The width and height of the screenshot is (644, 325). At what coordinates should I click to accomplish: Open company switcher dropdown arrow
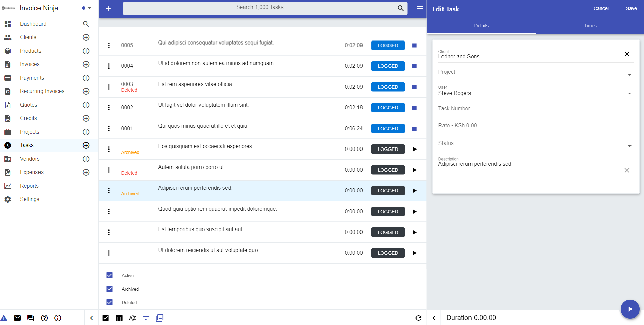click(89, 8)
